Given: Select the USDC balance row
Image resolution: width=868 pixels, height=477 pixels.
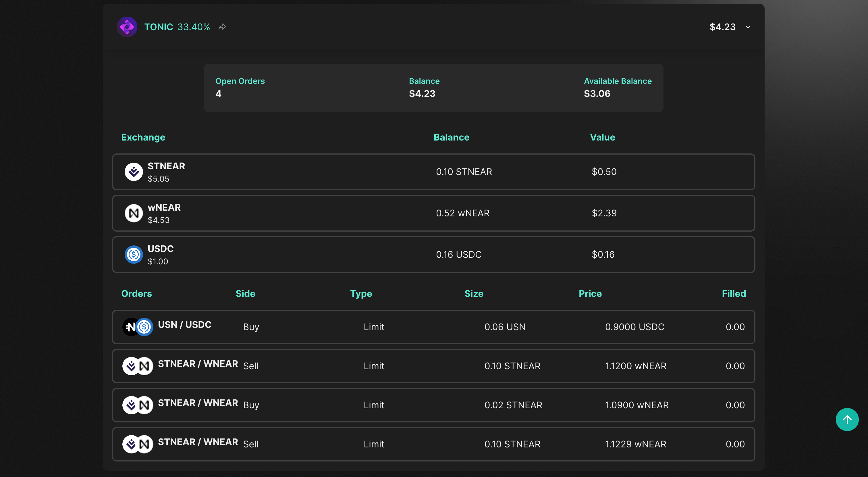Looking at the screenshot, I should point(433,255).
